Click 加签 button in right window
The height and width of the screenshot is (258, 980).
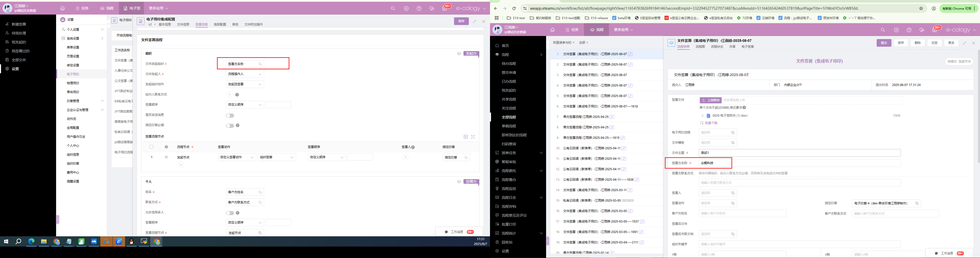tap(934, 43)
